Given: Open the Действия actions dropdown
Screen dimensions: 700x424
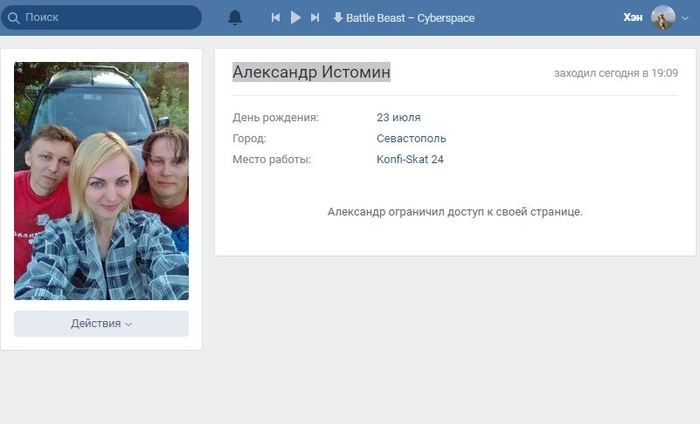Looking at the screenshot, I should tap(101, 324).
